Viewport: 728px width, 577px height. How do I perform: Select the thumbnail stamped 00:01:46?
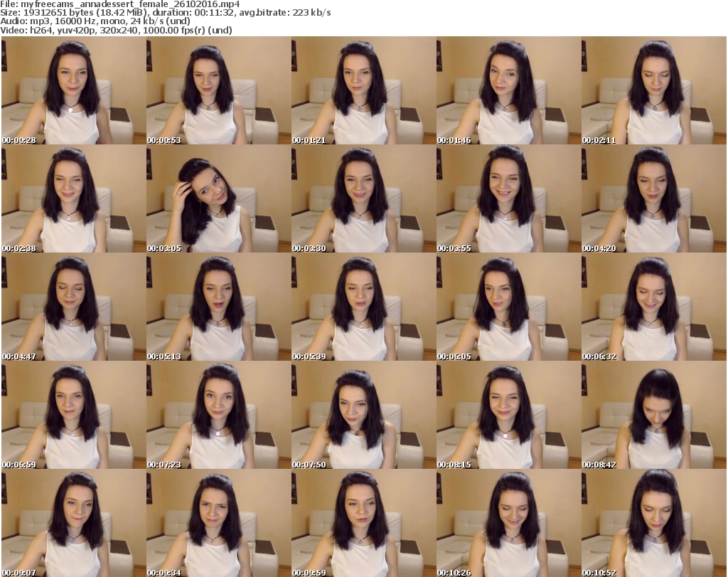pos(508,90)
